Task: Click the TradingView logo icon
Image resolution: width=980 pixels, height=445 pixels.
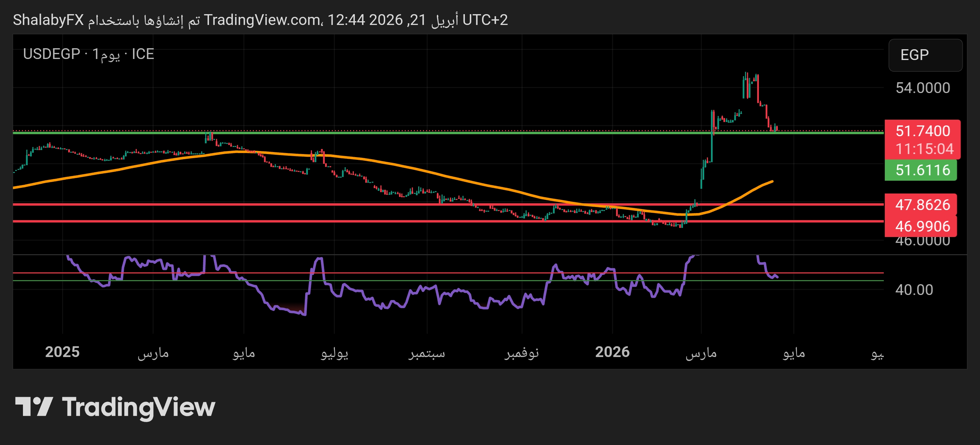Action: point(33,406)
